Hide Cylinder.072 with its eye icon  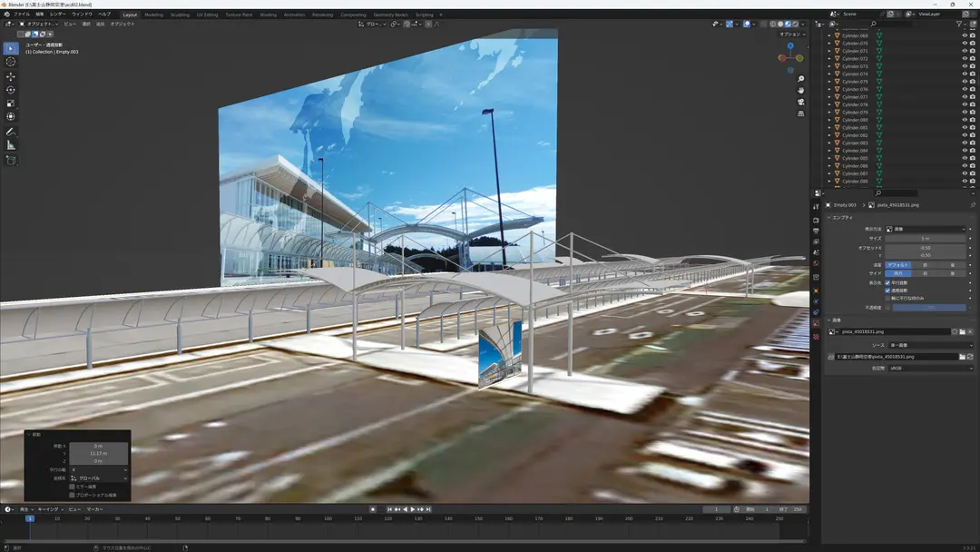[965, 59]
